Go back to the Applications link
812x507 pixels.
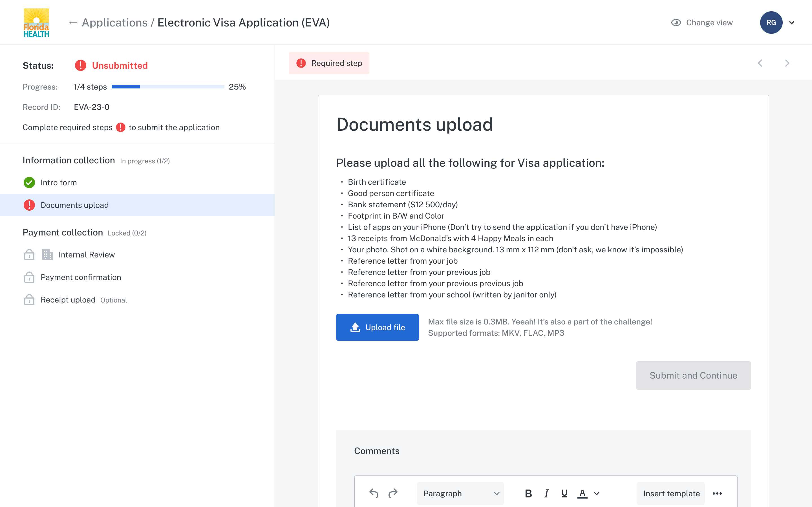pyautogui.click(x=114, y=23)
